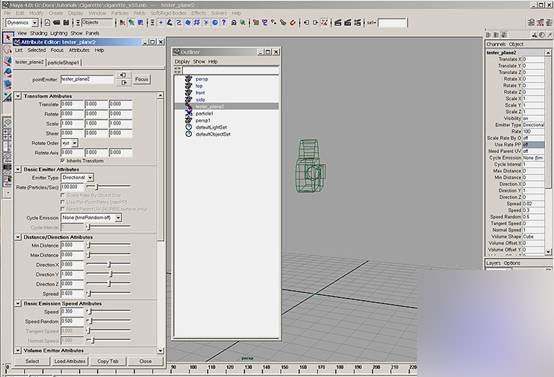
Task: Click the Save Scene icon in status line
Action: coord(66,23)
